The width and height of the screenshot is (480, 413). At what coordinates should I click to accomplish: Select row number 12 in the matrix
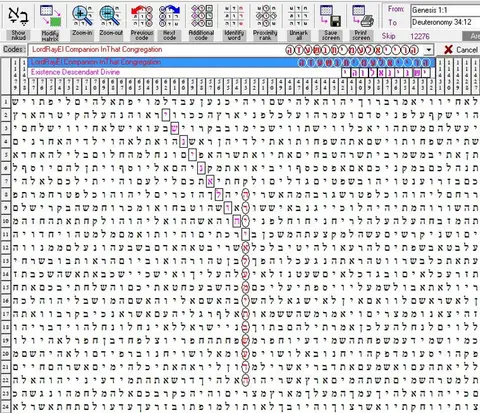(x=6, y=248)
